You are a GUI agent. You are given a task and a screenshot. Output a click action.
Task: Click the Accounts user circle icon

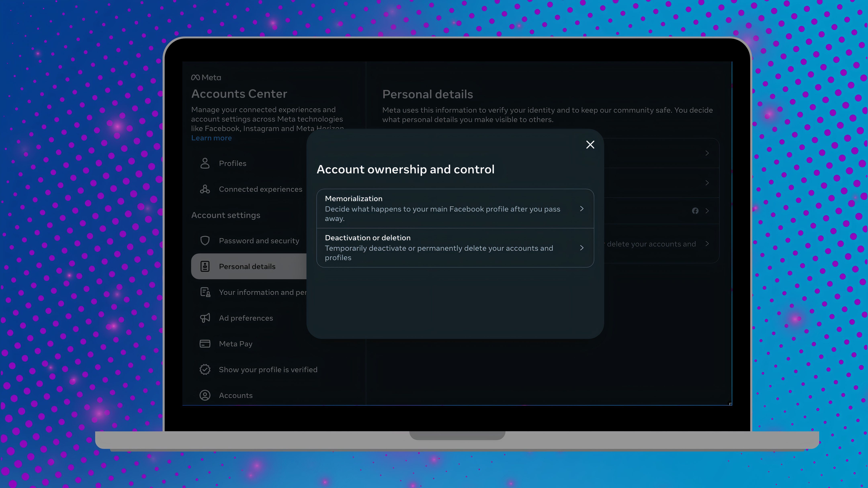(205, 395)
